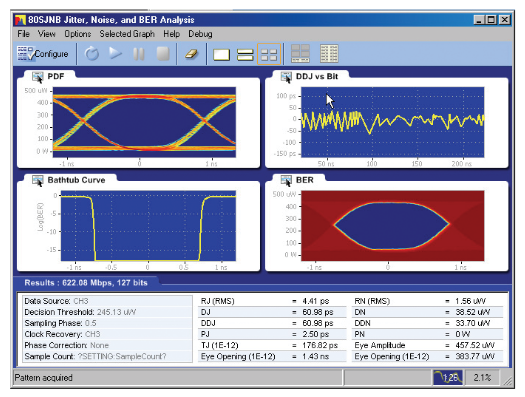Click the BER graph selector icon
The height and width of the screenshot is (397, 525).
286,180
